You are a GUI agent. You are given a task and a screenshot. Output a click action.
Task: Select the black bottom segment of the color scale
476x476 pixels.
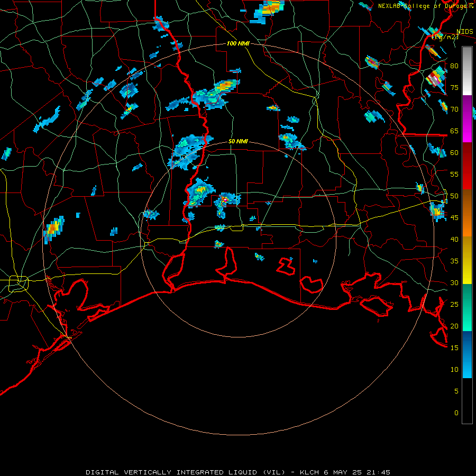pyautogui.click(x=467, y=401)
